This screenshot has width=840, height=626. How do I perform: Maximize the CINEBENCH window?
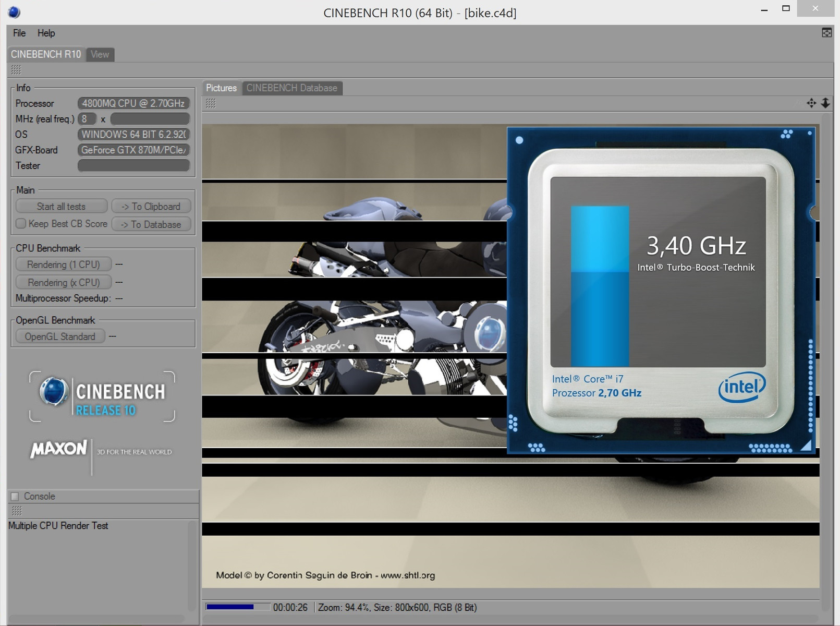[786, 9]
